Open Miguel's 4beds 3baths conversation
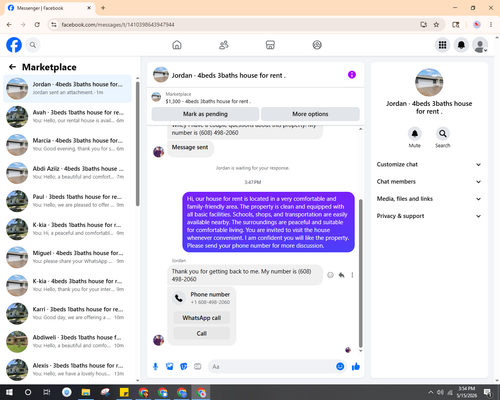This screenshot has width=500, height=400. point(67,257)
